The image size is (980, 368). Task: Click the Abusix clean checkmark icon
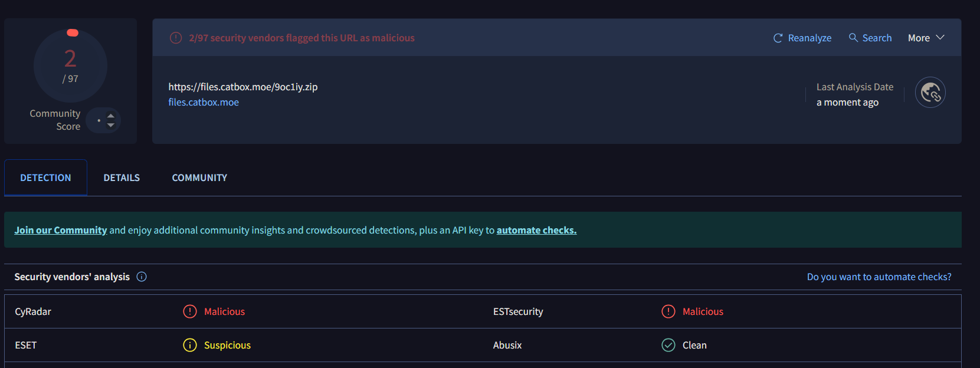click(x=668, y=345)
